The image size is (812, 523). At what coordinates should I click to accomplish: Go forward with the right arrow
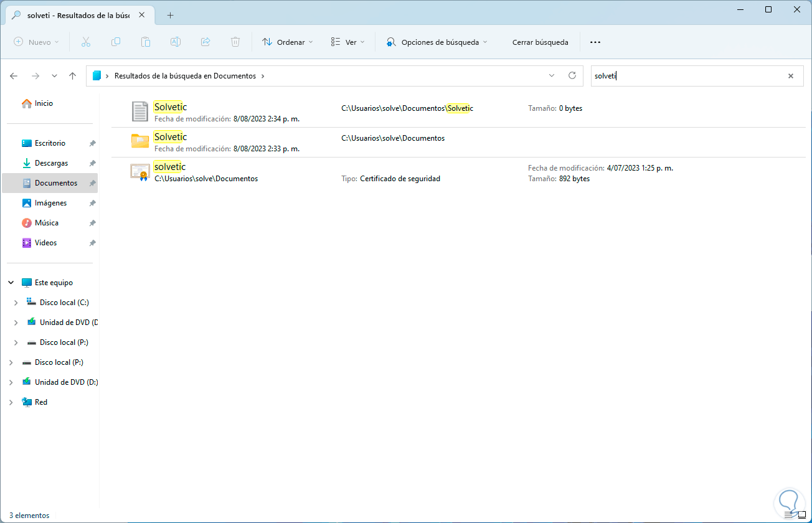coord(35,76)
